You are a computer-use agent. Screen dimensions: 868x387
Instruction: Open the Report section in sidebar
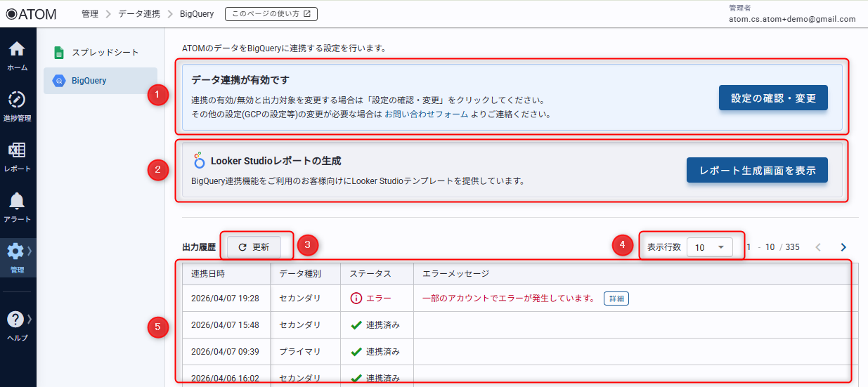18,156
